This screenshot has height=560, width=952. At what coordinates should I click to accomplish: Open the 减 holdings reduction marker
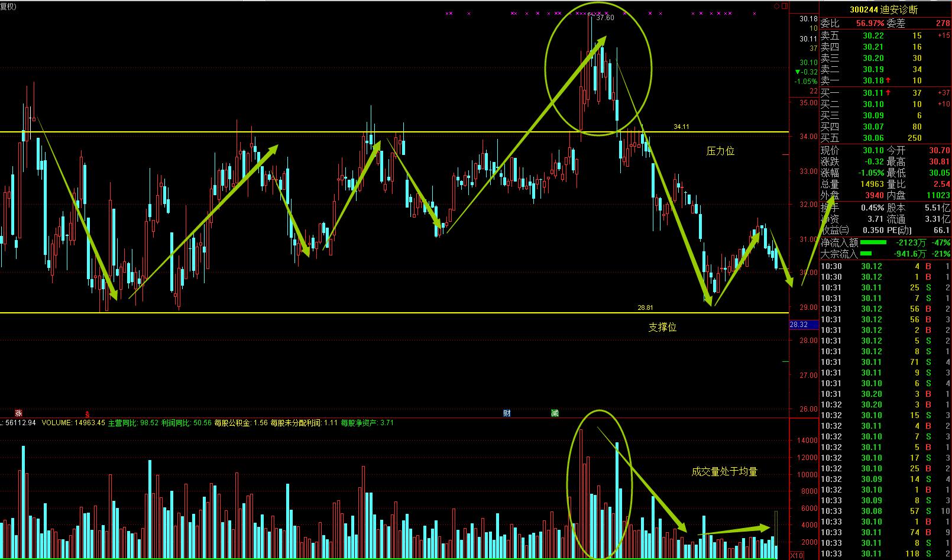[x=555, y=413]
